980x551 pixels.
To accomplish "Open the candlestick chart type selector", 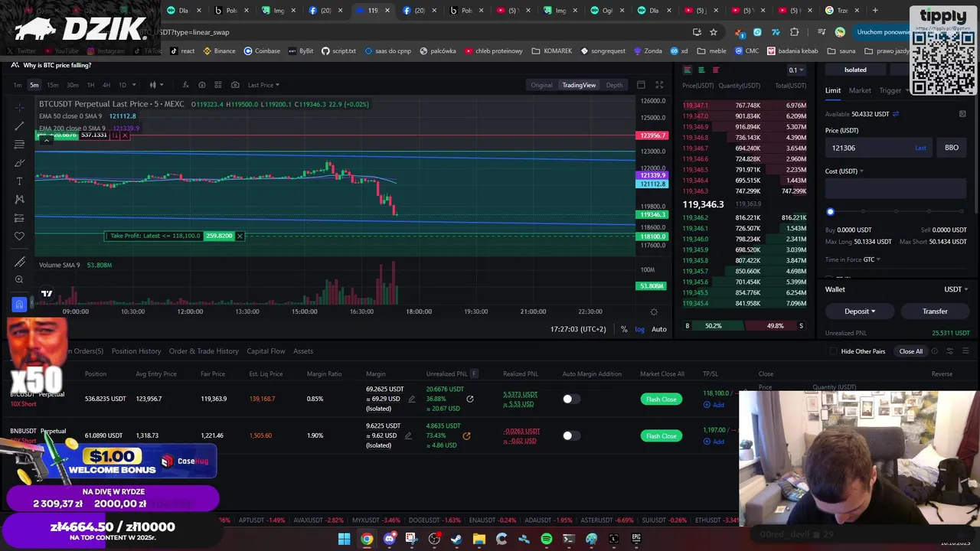I will click(155, 85).
